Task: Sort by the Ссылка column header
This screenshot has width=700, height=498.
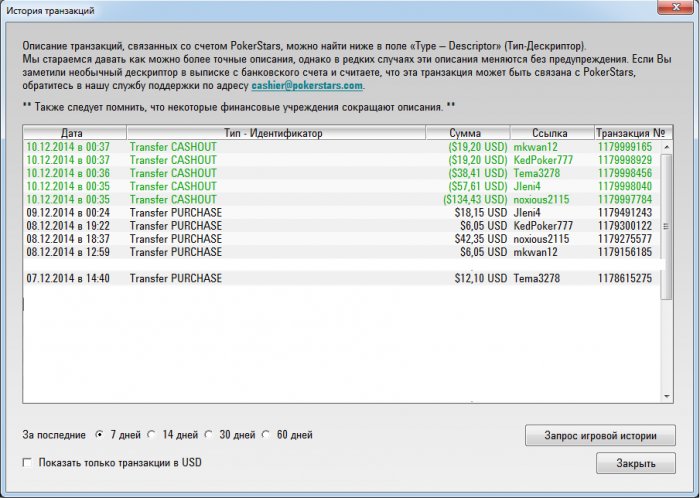Action: pos(552,133)
